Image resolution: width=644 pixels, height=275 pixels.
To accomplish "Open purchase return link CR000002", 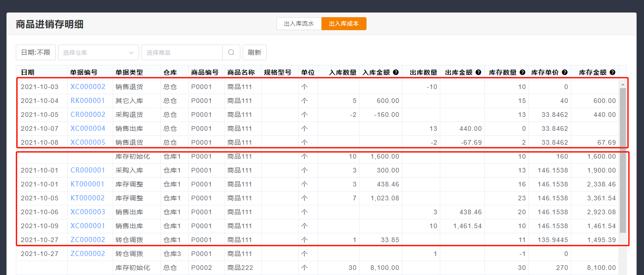I will (x=88, y=115).
